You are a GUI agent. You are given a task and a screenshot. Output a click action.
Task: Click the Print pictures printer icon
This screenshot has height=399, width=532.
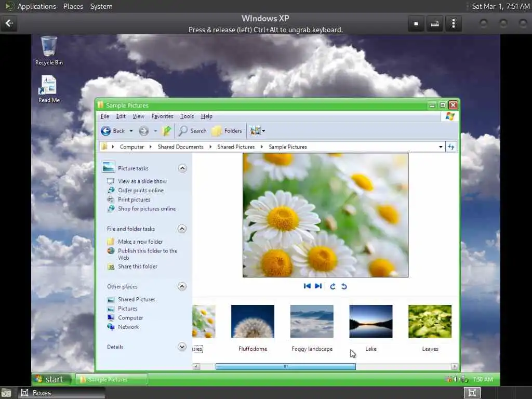[x=111, y=199]
